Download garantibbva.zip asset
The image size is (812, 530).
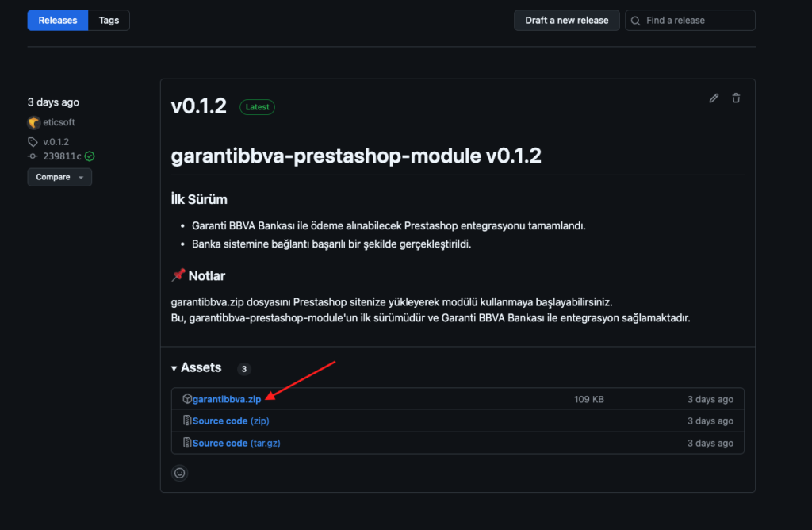pyautogui.click(x=226, y=399)
